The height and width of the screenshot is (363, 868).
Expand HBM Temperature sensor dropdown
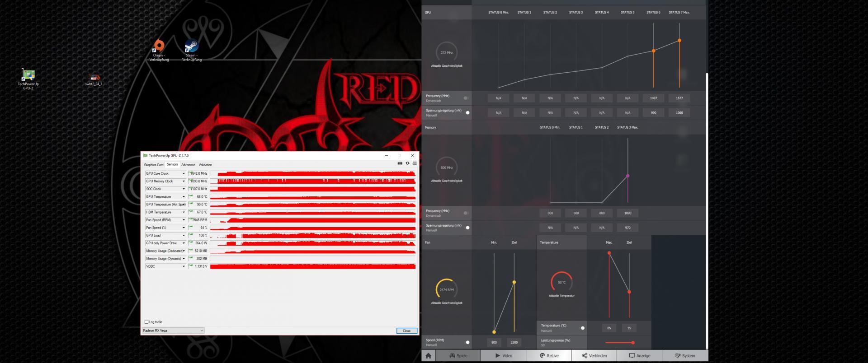pyautogui.click(x=184, y=212)
